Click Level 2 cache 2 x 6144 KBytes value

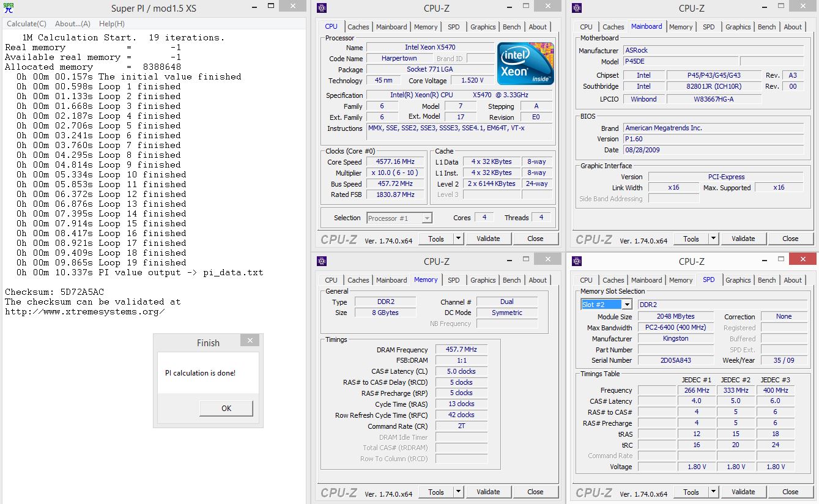[x=491, y=183]
